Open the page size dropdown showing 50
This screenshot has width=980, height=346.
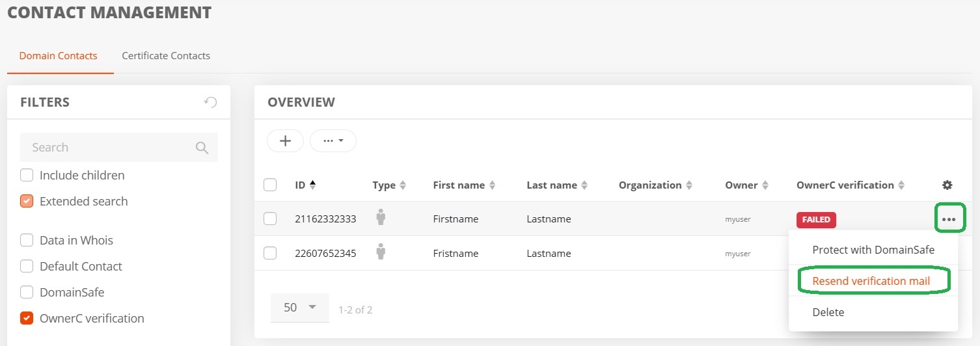pyautogui.click(x=300, y=307)
